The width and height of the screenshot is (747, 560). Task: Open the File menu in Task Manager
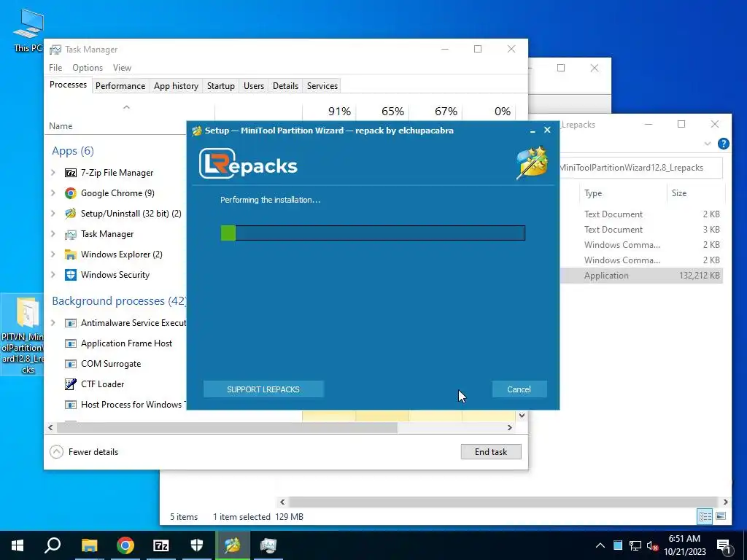(55, 68)
